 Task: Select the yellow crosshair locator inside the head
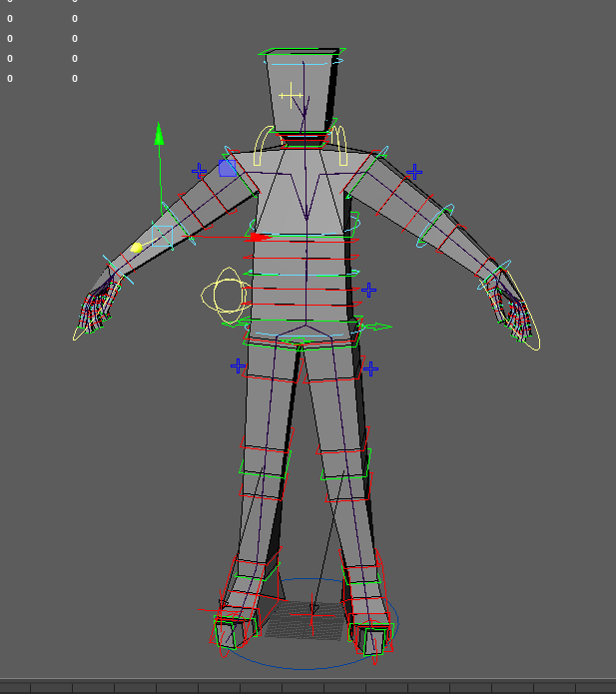coord(290,97)
